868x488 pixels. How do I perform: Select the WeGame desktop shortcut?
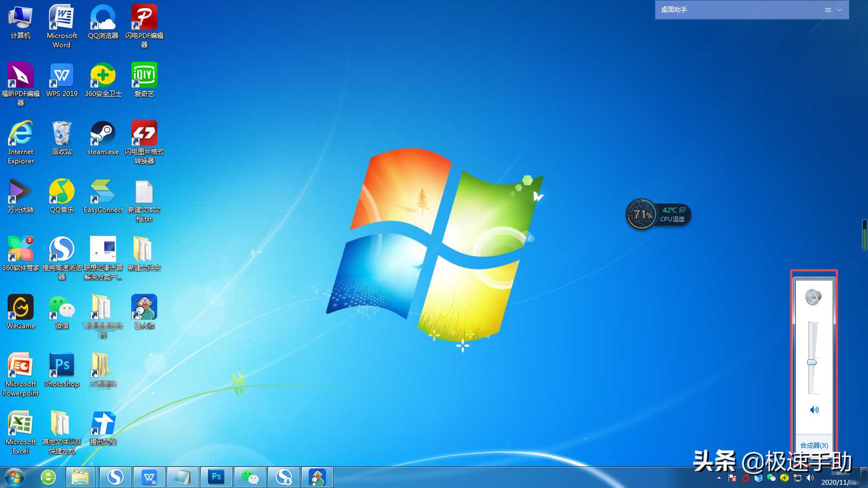(x=21, y=312)
